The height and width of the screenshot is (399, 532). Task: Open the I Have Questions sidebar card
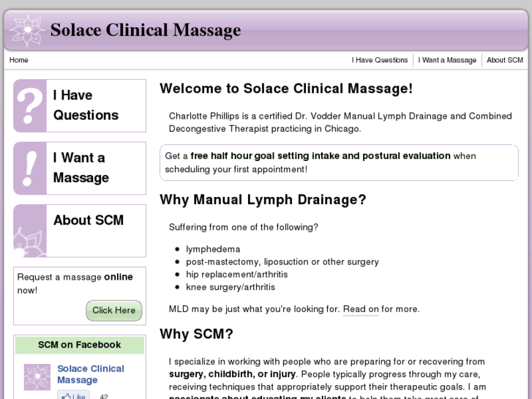[80, 105]
